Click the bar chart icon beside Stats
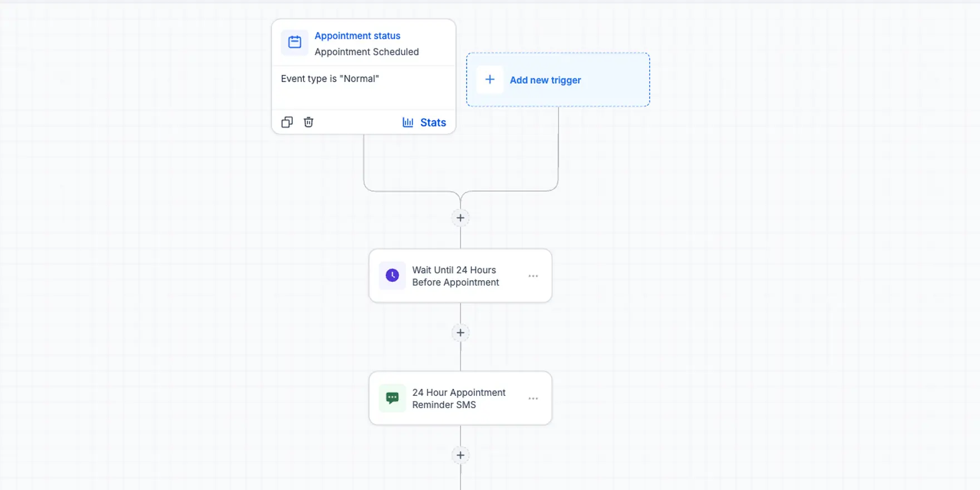Image resolution: width=980 pixels, height=490 pixels. tap(408, 122)
